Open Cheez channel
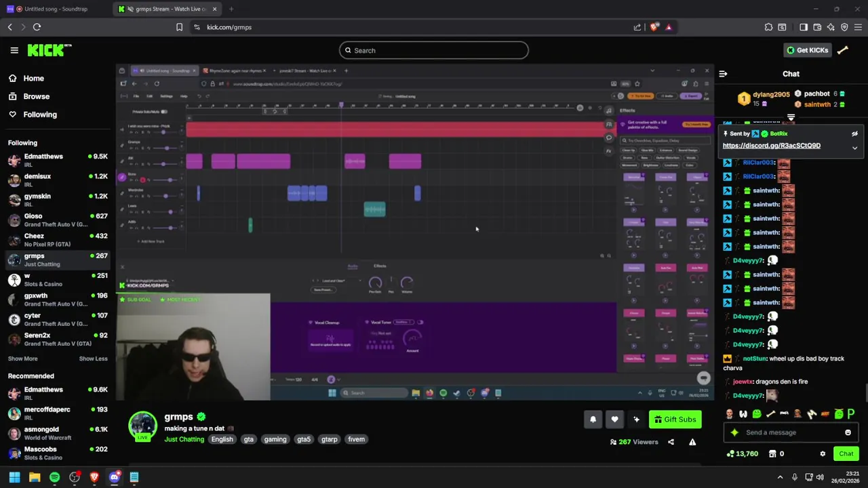Viewport: 868px width, 488px height. (x=58, y=239)
